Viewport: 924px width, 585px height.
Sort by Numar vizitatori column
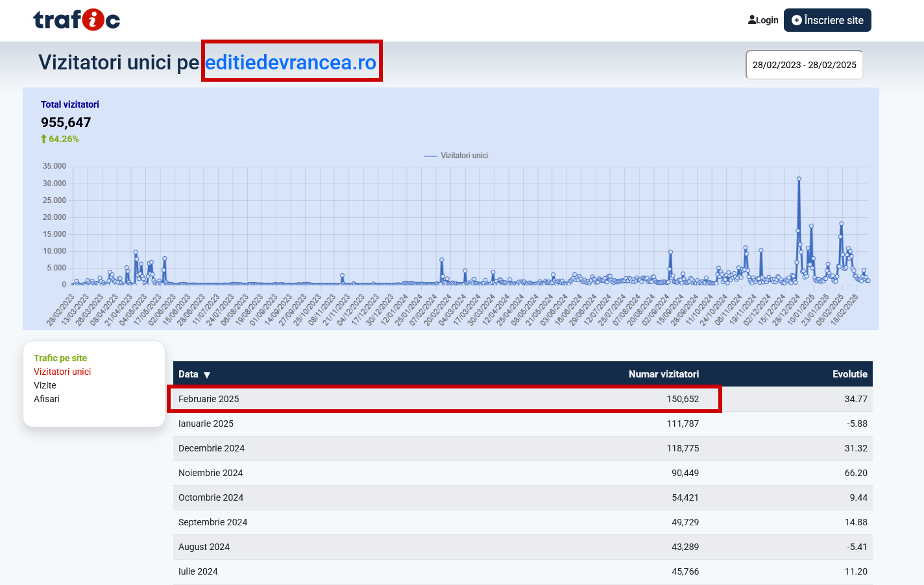pos(664,374)
